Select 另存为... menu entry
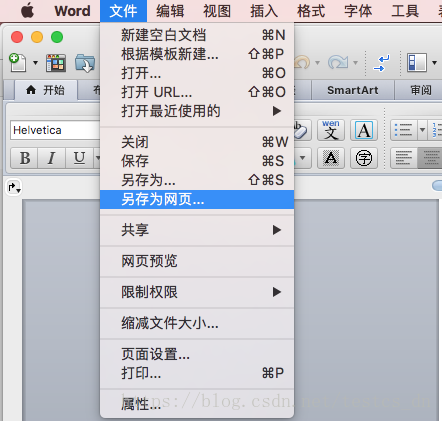The width and height of the screenshot is (442, 421). (197, 180)
